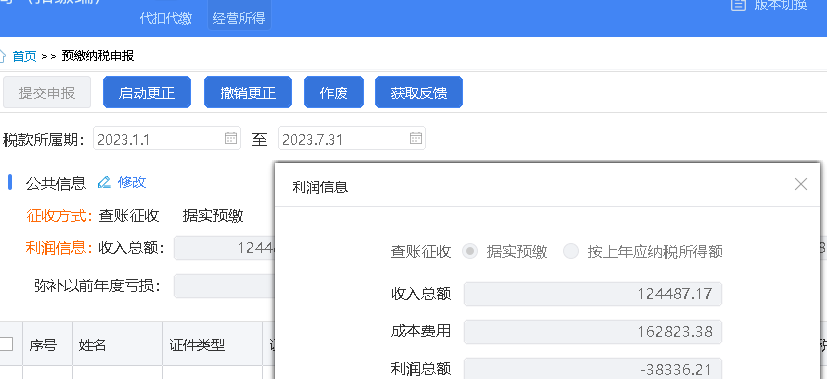Click the 启动更正 button
The image size is (827, 379).
click(147, 93)
